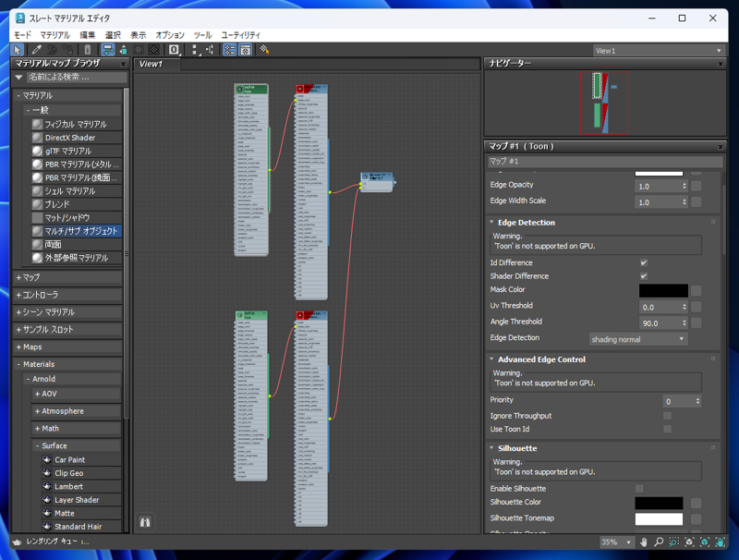Image resolution: width=739 pixels, height=560 pixels.
Task: Click Show Background in Preview icon
Action: tap(153, 50)
